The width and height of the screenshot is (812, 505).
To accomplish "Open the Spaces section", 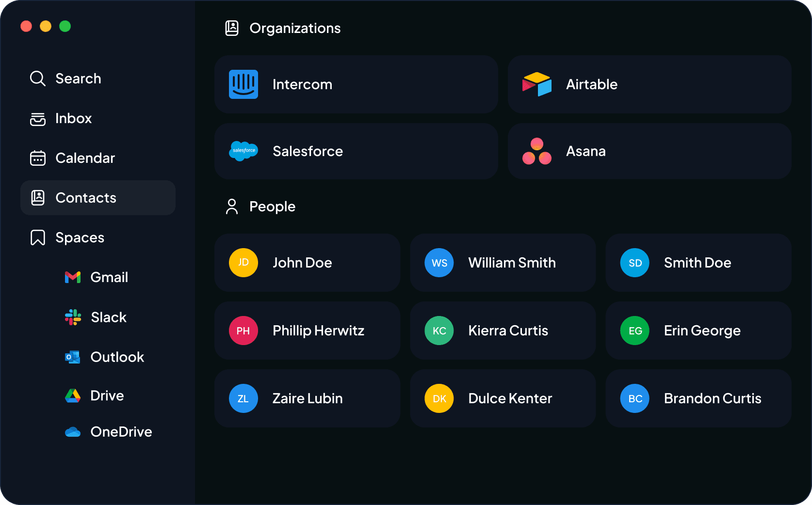I will [98, 237].
